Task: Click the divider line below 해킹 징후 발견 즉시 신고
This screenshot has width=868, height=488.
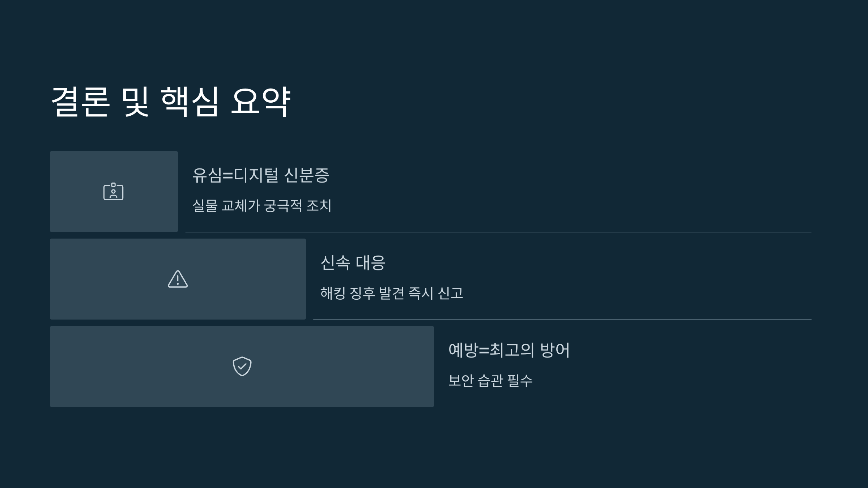Action: pos(562,320)
